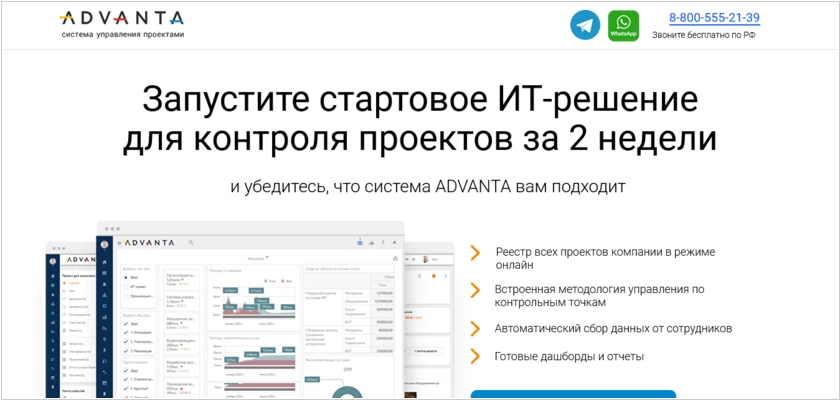Click the text 'Реестр всех проектов компании в режиме онлайн'

pos(605,258)
